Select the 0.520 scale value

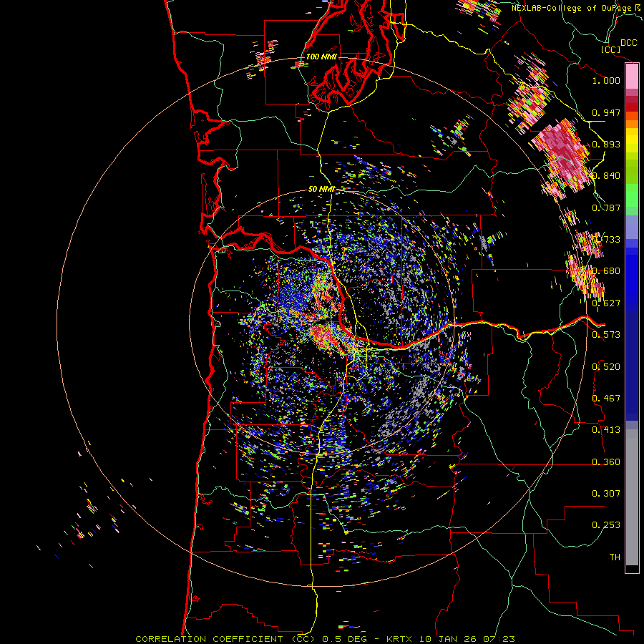(x=606, y=367)
